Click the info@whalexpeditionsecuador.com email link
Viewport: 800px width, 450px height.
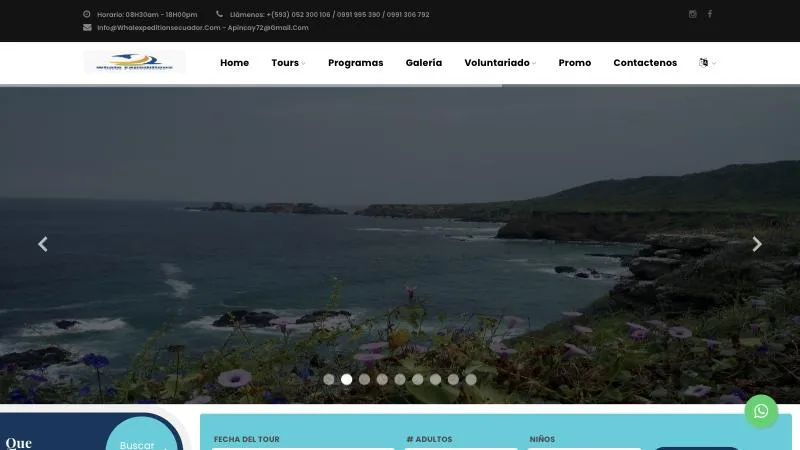[x=159, y=28]
